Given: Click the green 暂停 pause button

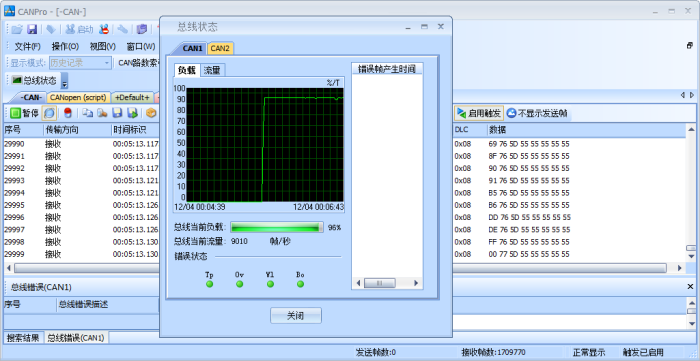Looking at the screenshot, I should (25, 113).
